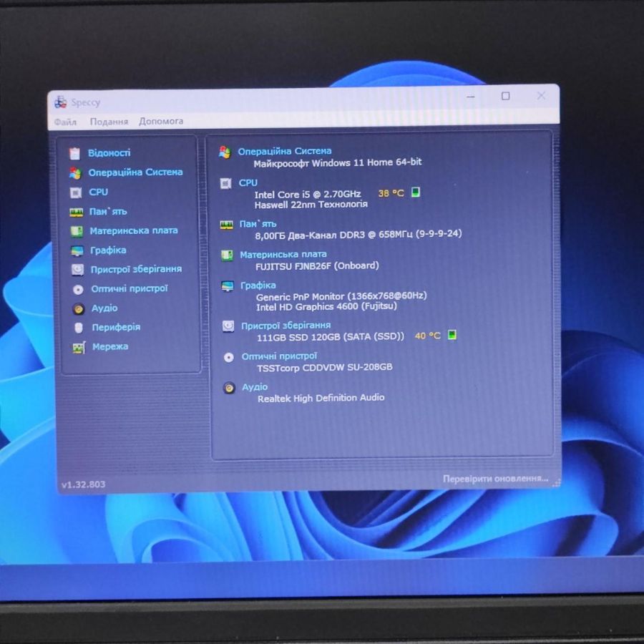This screenshot has height=644, width=644.
Task: Go to CPU section in sidebar
Action: 99,192
